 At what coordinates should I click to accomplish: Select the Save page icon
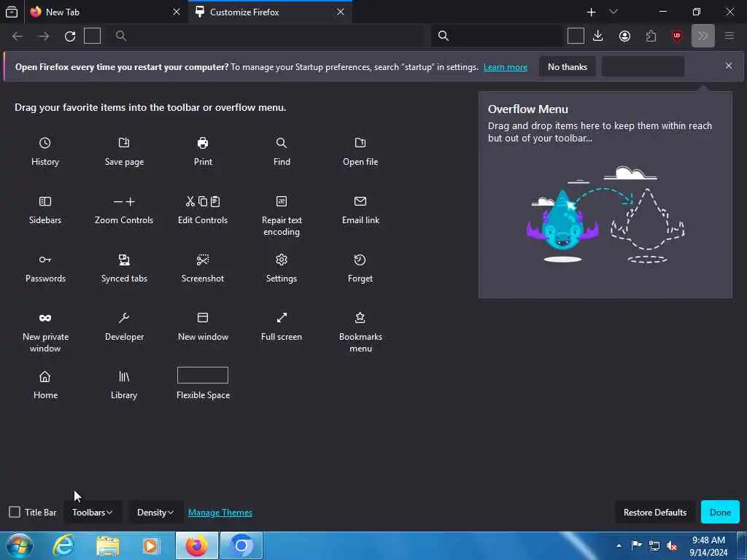124,143
